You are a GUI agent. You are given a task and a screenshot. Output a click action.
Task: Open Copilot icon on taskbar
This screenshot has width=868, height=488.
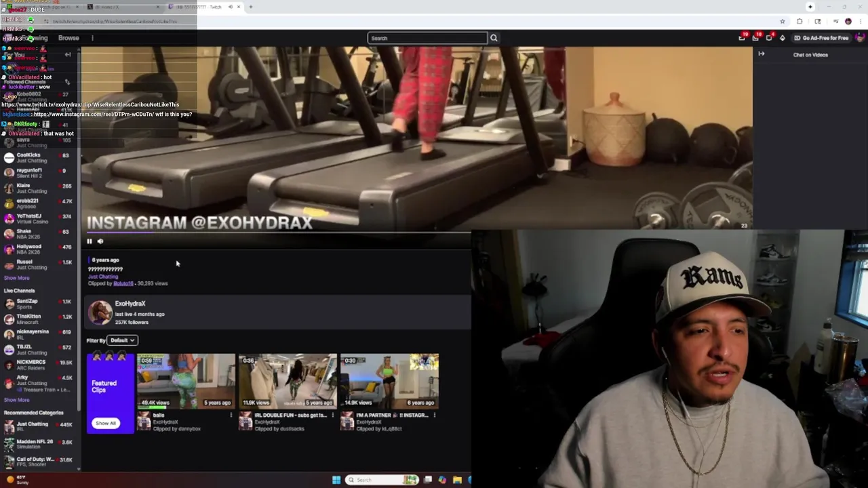(x=442, y=480)
